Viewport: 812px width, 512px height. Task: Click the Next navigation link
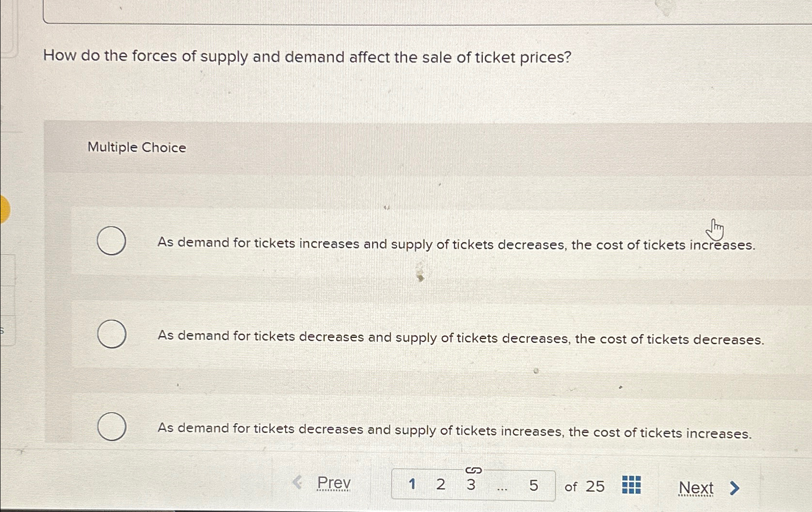696,487
